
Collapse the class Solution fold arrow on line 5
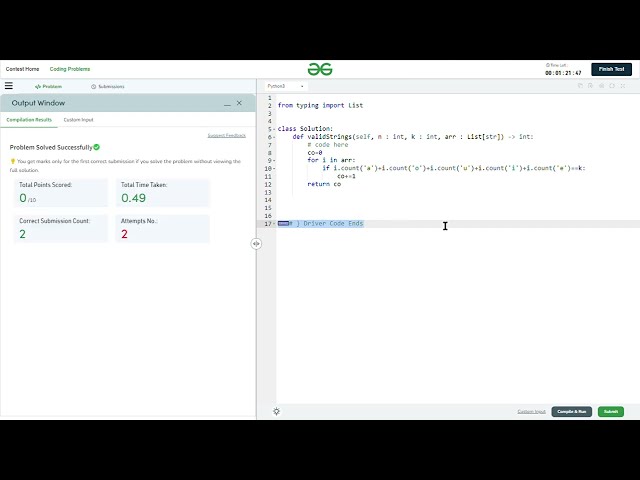274,129
